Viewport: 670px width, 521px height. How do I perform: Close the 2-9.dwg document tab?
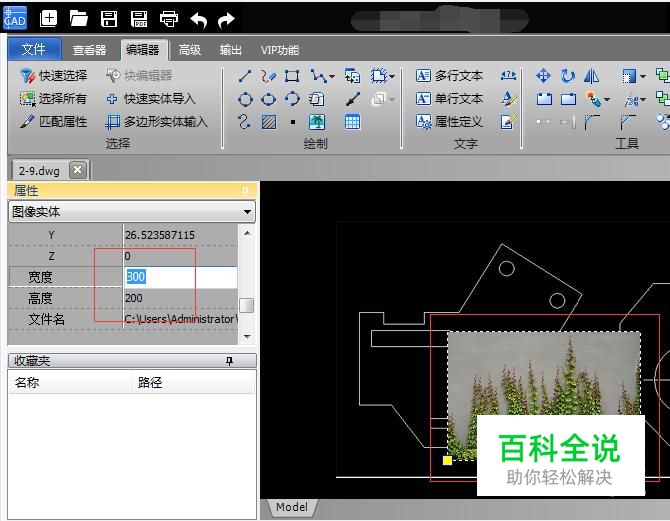click(x=78, y=170)
